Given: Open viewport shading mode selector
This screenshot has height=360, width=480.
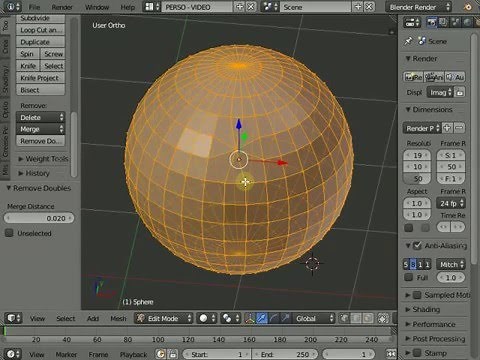Looking at the screenshot, I should click(207, 318).
